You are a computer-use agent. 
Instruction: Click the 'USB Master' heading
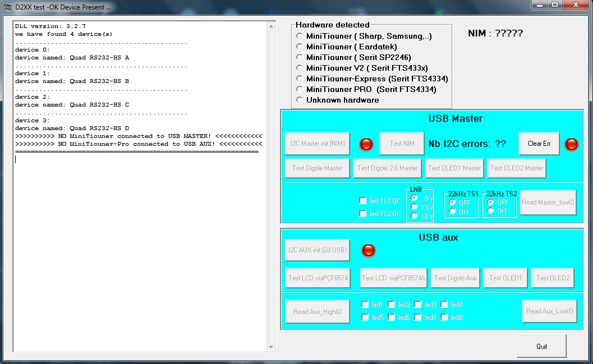point(456,119)
